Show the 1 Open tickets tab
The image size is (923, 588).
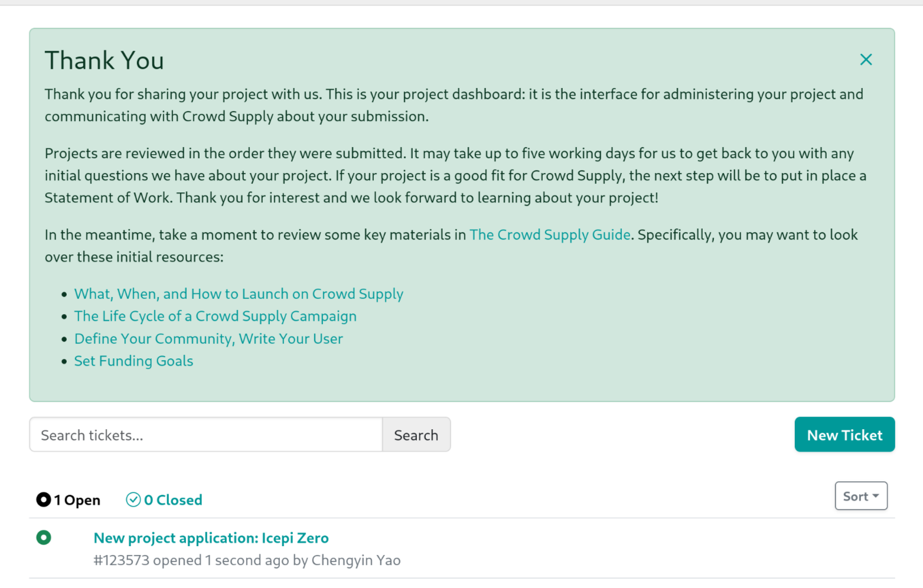coord(69,500)
